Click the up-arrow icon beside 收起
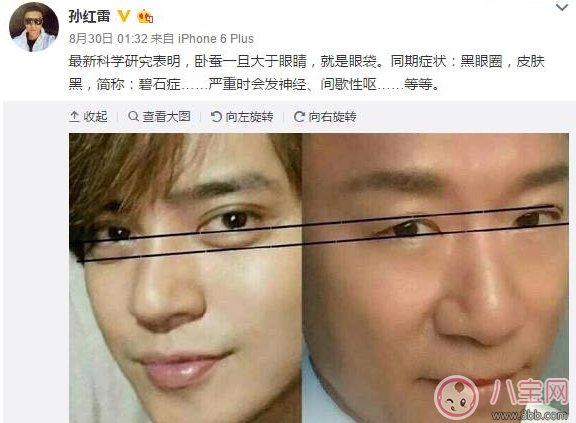The width and height of the screenshot is (576, 423). coord(75,116)
